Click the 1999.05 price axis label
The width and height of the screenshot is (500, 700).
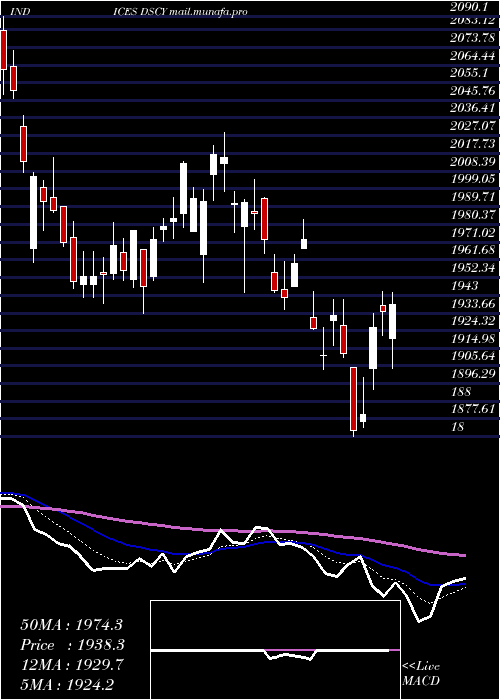pyautogui.click(x=472, y=179)
